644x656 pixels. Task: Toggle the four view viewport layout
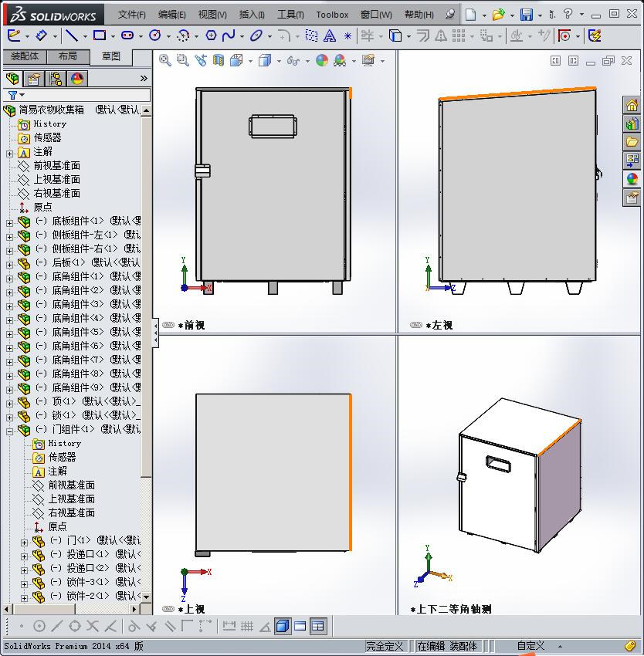point(318,627)
